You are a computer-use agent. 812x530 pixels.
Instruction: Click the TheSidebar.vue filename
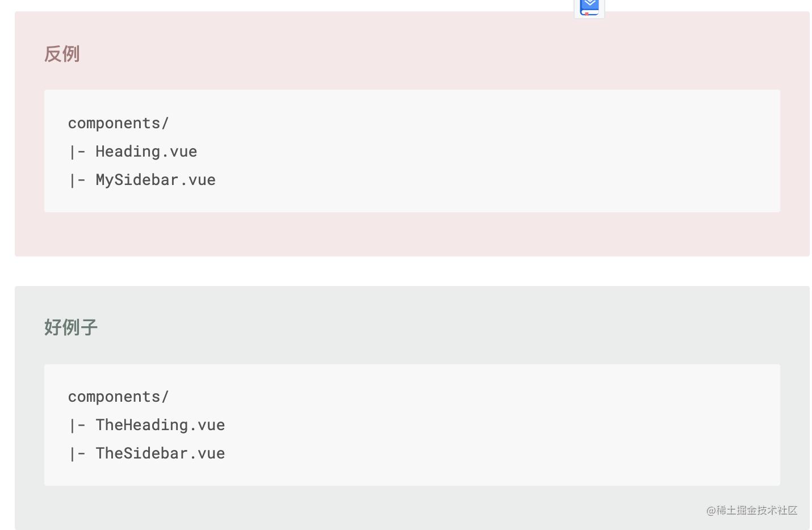coord(160,453)
